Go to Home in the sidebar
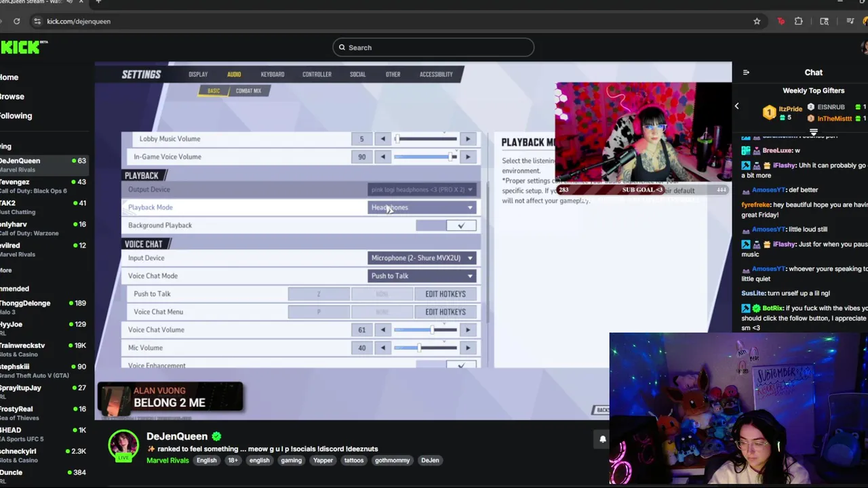Screen dimensions: 868x488 coord(9,77)
